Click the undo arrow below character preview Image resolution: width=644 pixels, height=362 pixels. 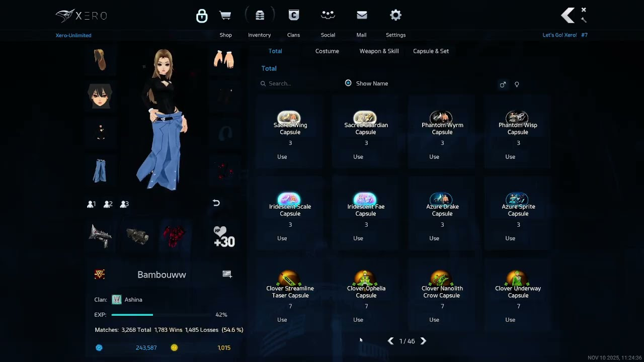216,203
